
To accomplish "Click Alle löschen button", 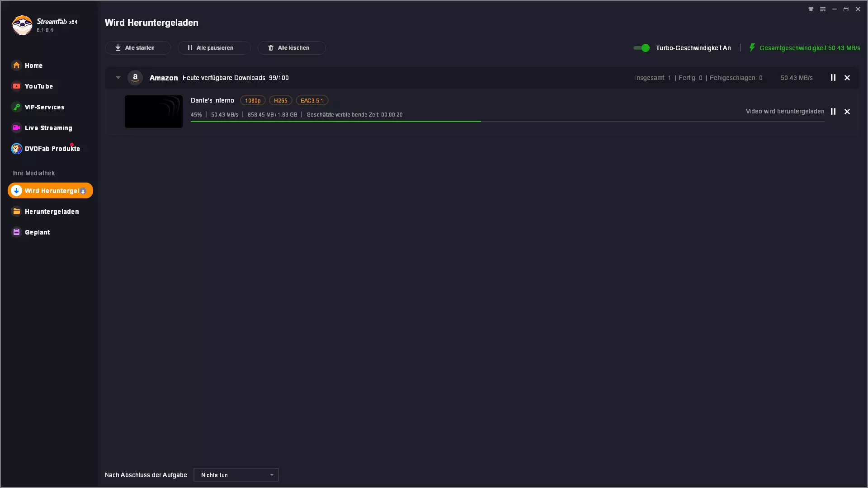I will pyautogui.click(x=292, y=48).
